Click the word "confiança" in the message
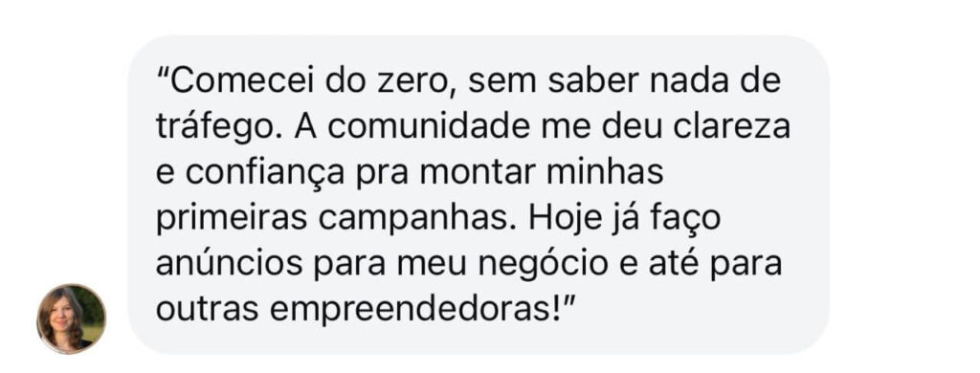Image resolution: width=980 pixels, height=373 pixels. pyautogui.click(x=265, y=172)
